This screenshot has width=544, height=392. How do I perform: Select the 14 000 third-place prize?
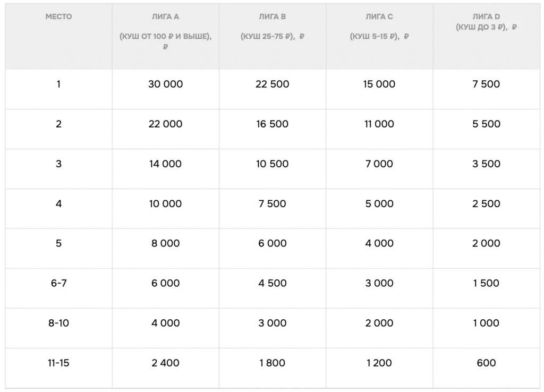(166, 164)
